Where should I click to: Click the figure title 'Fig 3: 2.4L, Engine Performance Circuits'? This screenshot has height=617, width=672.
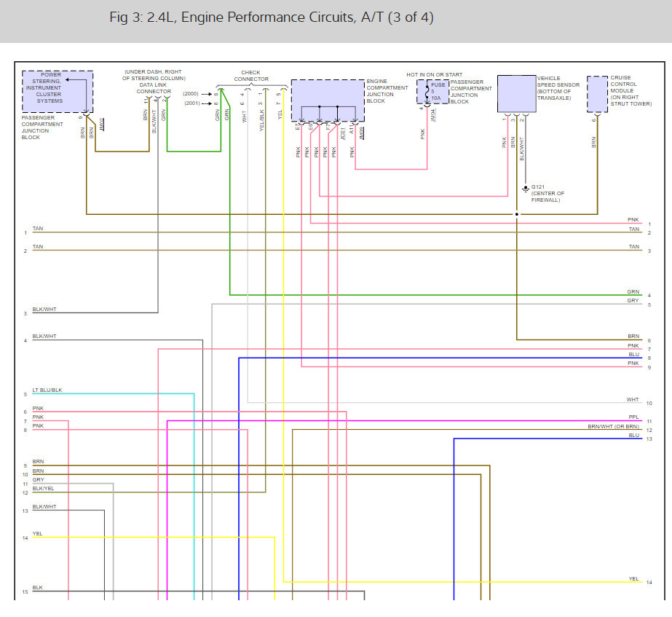tap(272, 17)
